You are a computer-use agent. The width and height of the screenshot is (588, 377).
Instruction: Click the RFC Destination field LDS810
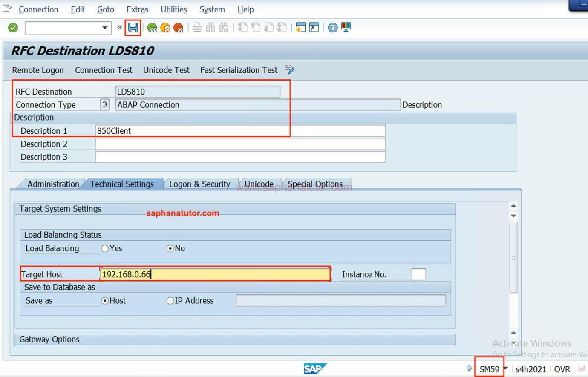(198, 92)
